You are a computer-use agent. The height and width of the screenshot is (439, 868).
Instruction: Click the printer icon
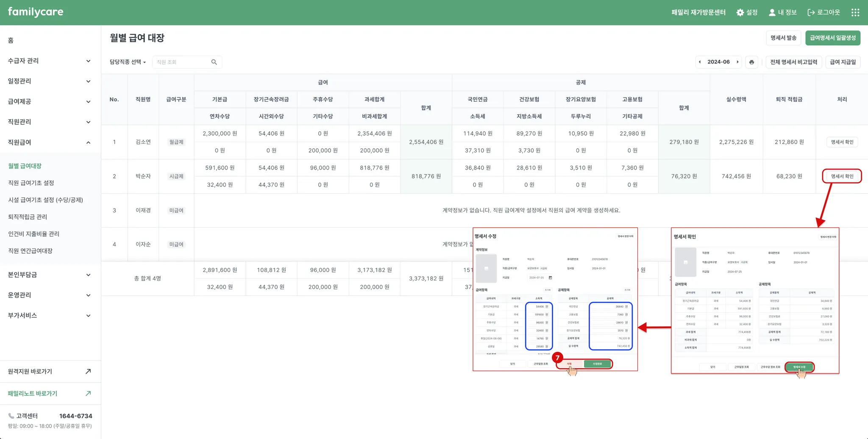(751, 62)
